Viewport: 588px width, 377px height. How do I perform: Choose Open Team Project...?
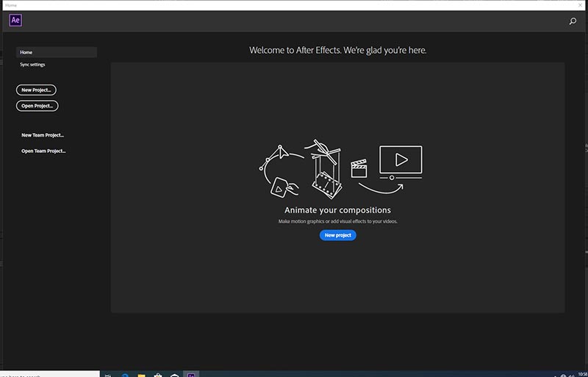(43, 151)
